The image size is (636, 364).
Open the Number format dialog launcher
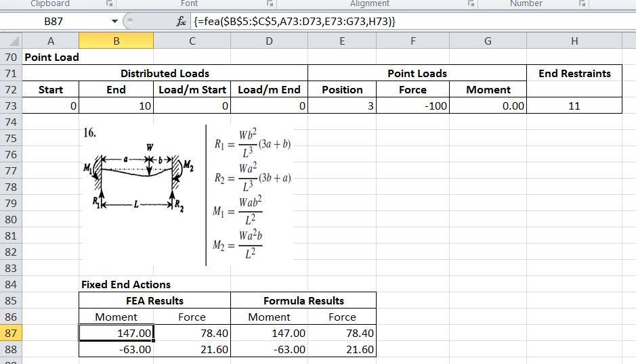click(580, 4)
